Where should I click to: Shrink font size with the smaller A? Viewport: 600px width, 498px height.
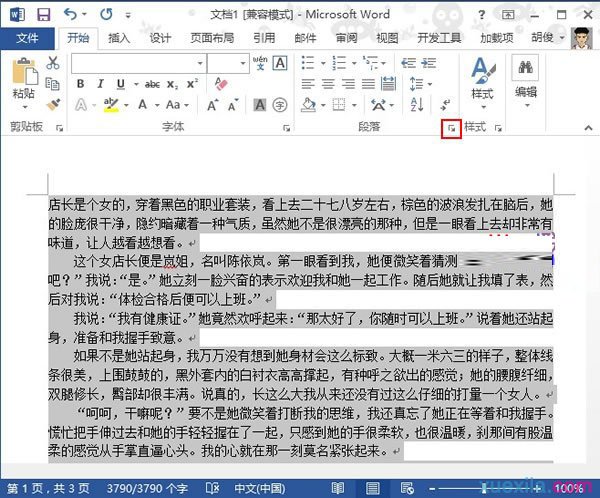[x=233, y=105]
